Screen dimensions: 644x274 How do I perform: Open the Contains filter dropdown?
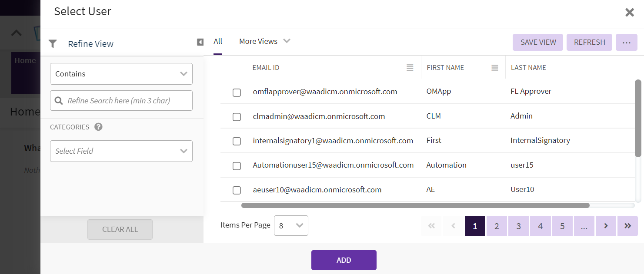click(121, 74)
